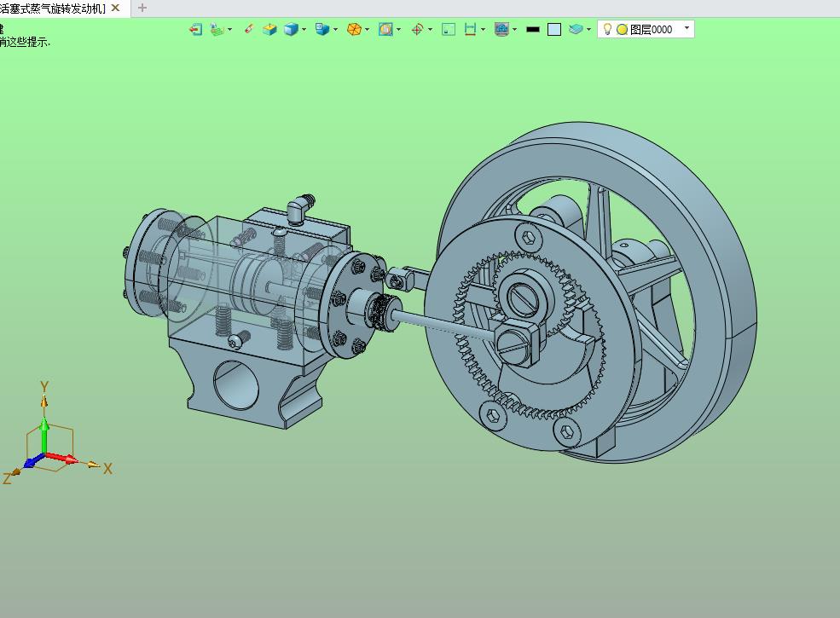Viewport: 840px width, 618px height.
Task: Click the teal layered sheets icon
Action: pyautogui.click(x=576, y=30)
